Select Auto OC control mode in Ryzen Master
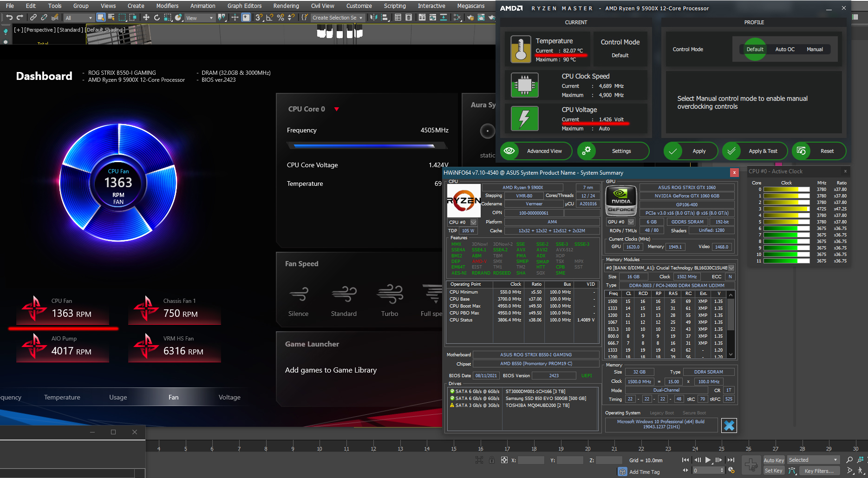The image size is (868, 478). click(x=785, y=49)
